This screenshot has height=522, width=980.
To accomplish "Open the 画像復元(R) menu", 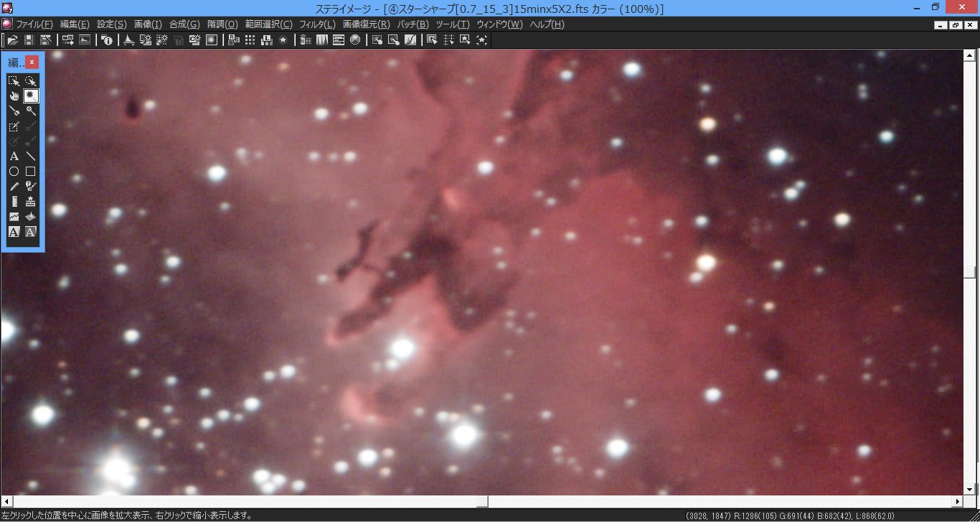I will 366,24.
